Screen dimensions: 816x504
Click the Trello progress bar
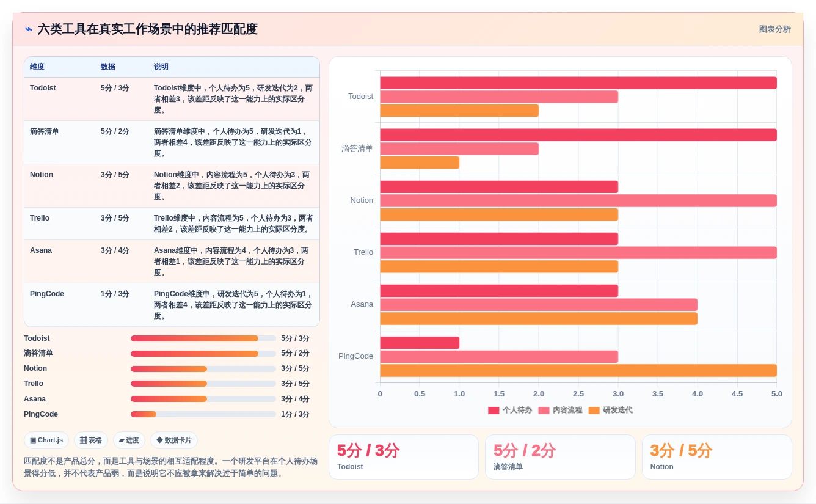(x=203, y=384)
